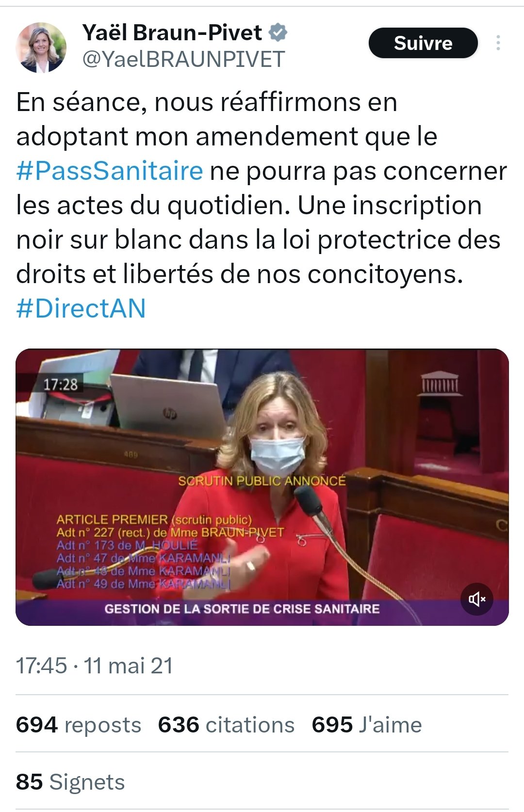
Task: Open Yaël Braun-Pivet's profile picture
Action: 41,48
